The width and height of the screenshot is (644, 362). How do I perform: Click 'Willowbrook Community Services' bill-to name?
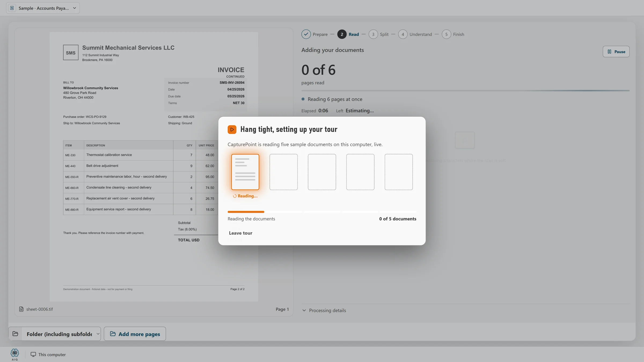click(91, 88)
